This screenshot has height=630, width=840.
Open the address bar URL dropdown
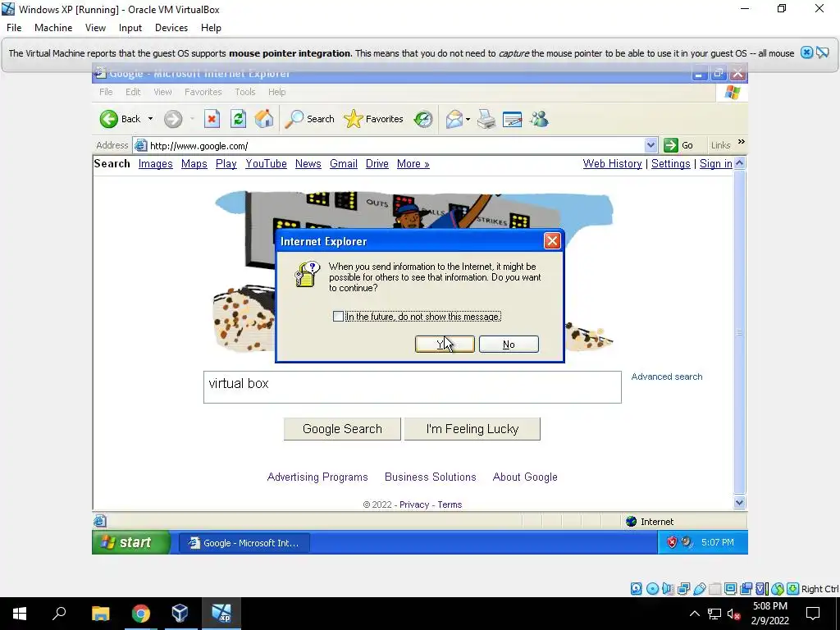click(x=651, y=145)
